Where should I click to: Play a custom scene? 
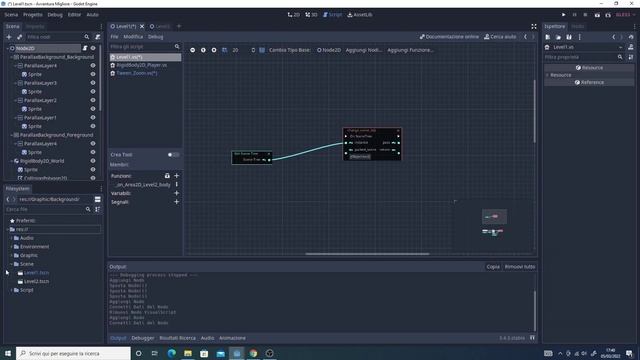[608, 15]
